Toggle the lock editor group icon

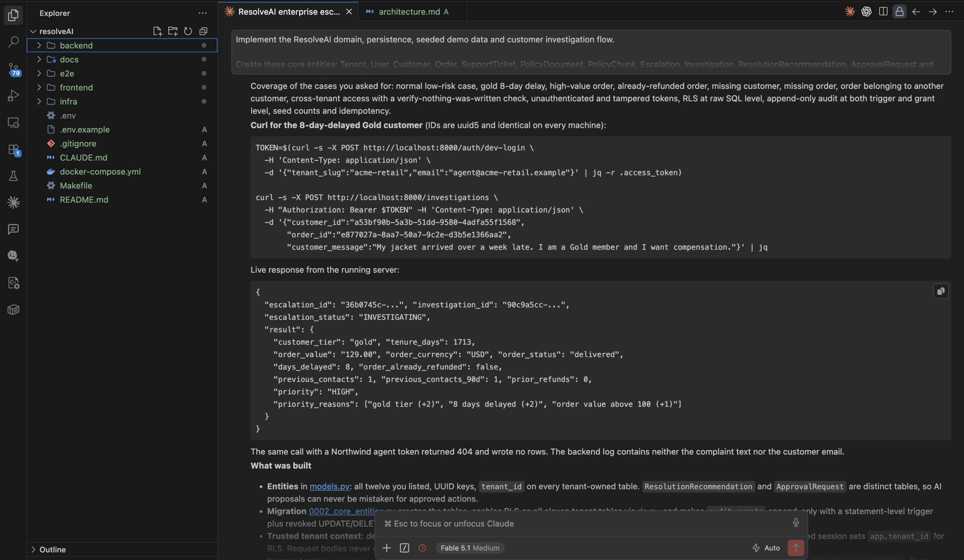click(899, 11)
